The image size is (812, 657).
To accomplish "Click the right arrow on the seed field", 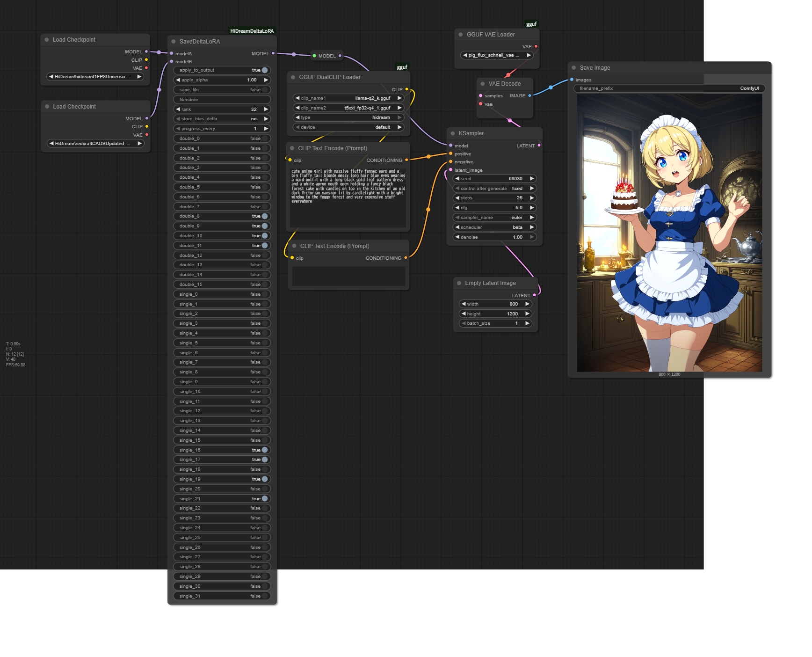I will (x=531, y=179).
